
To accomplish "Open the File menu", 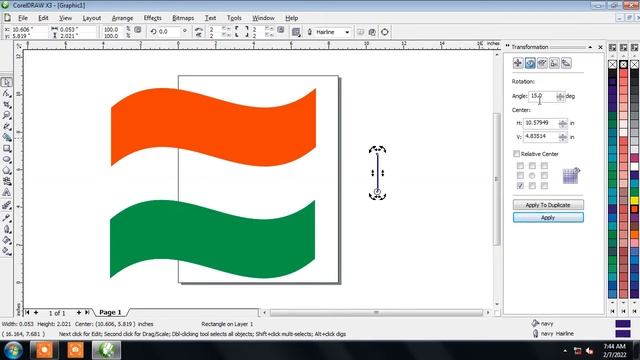I will (23, 18).
